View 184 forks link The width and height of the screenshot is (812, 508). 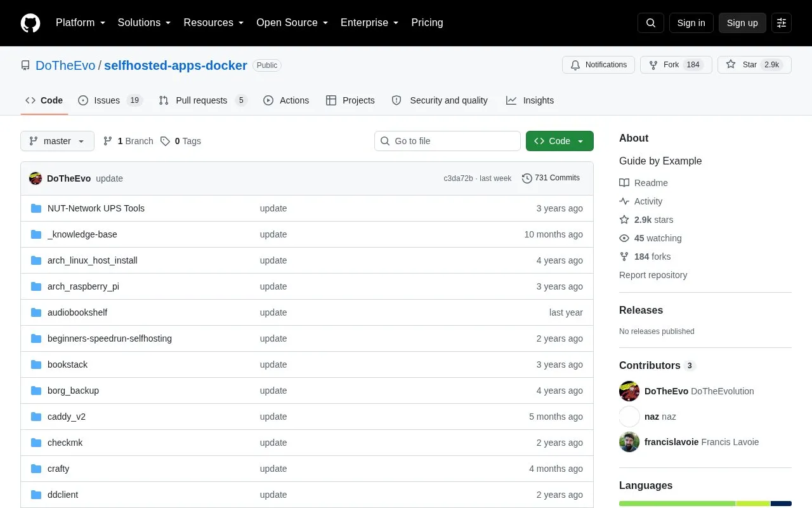[x=645, y=257]
